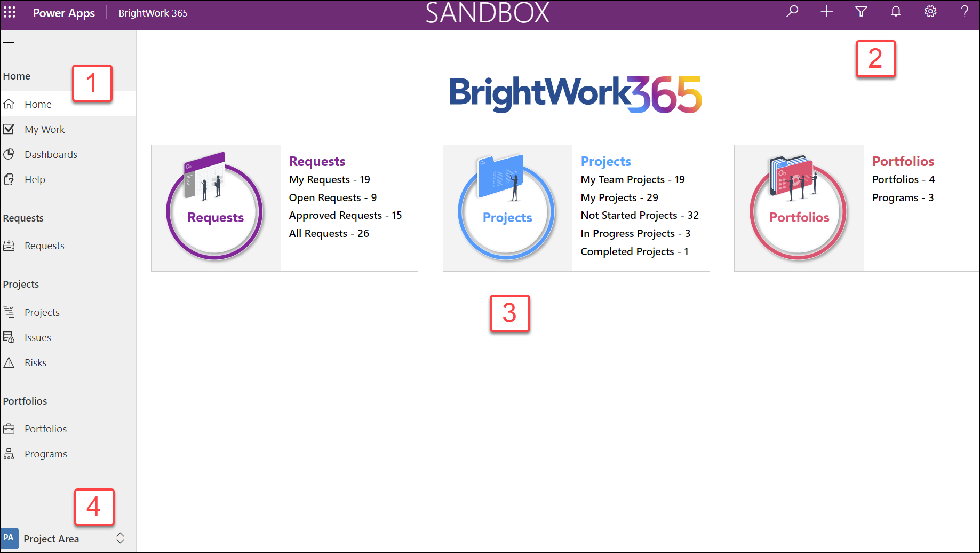
Task: Click the search magnifier icon
Action: pyautogui.click(x=792, y=11)
